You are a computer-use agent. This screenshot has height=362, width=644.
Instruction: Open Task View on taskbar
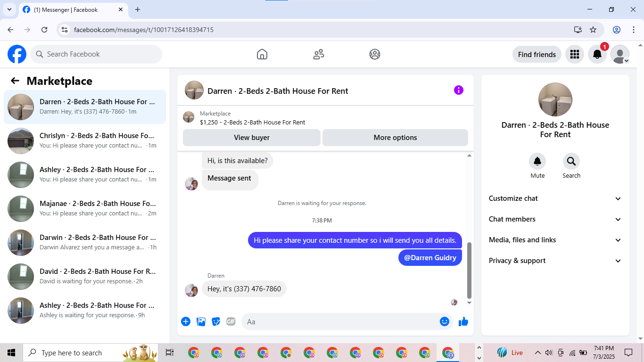(170, 353)
